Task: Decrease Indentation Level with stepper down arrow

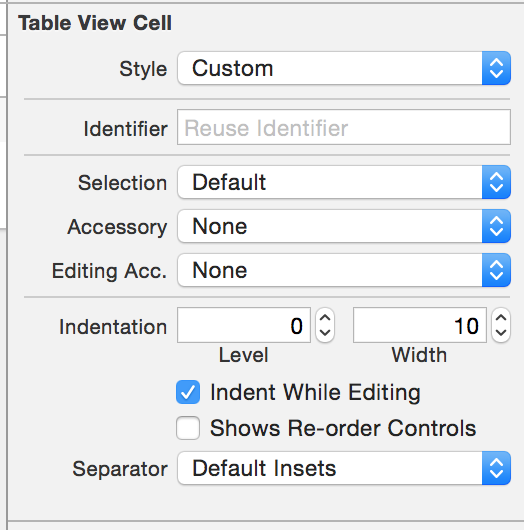Action: click(325, 333)
